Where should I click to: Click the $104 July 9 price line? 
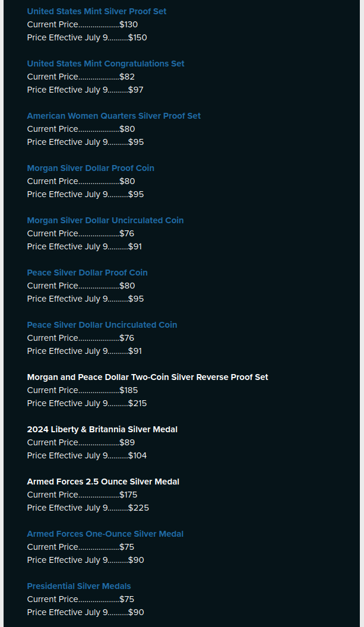(87, 455)
